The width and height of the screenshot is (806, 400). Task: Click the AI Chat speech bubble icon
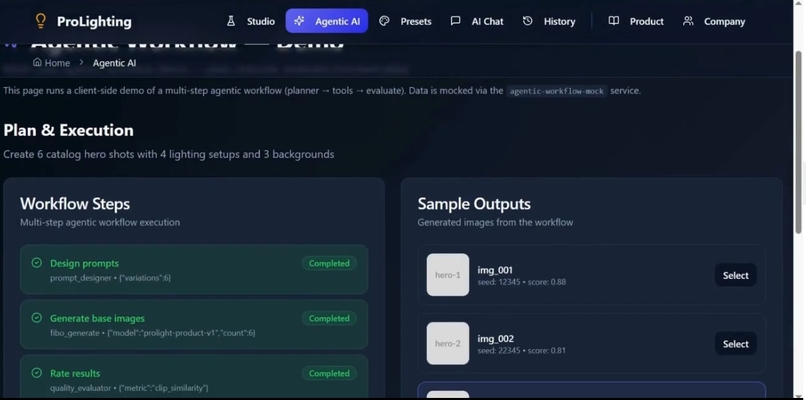click(455, 21)
